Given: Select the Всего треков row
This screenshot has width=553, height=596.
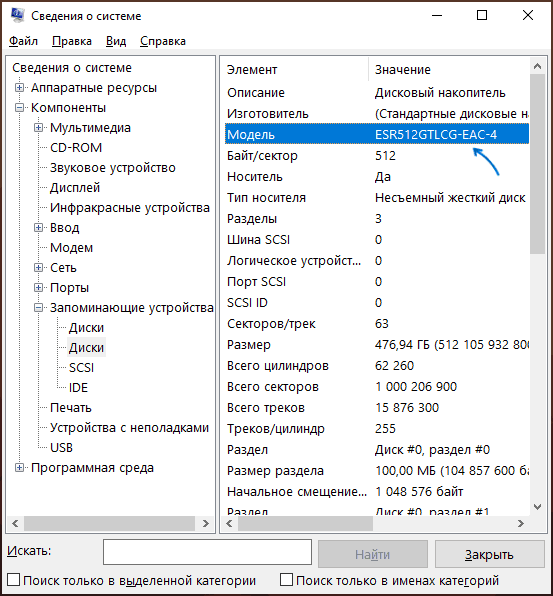Looking at the screenshot, I should click(x=377, y=407).
